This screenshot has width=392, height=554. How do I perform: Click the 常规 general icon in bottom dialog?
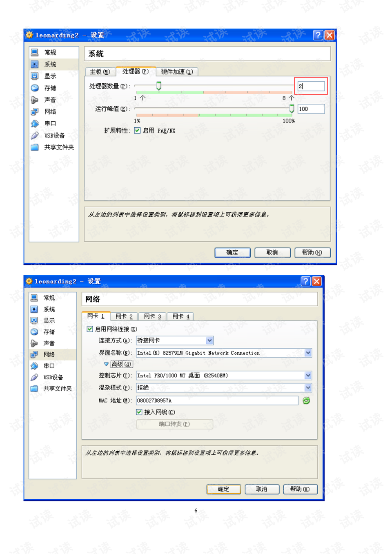point(34,298)
